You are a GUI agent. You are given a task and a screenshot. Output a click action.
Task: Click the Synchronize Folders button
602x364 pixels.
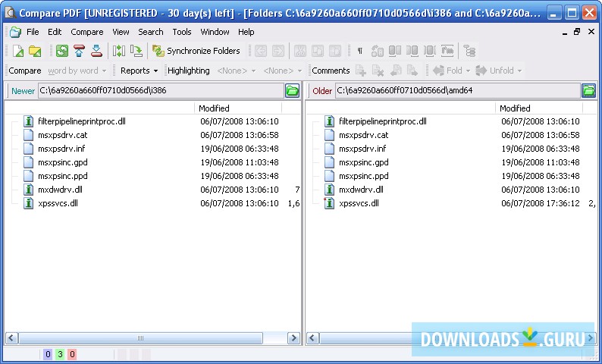(196, 51)
